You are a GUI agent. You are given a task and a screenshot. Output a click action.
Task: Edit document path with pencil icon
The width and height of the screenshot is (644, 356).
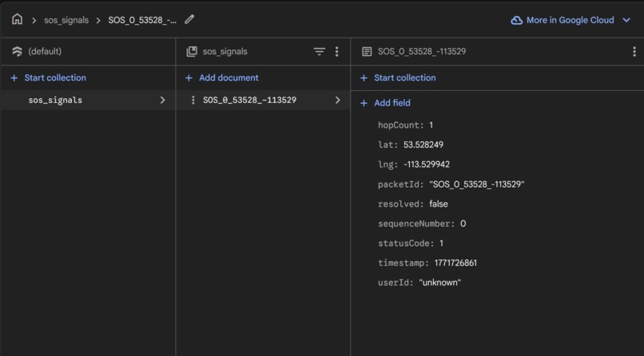coord(189,19)
